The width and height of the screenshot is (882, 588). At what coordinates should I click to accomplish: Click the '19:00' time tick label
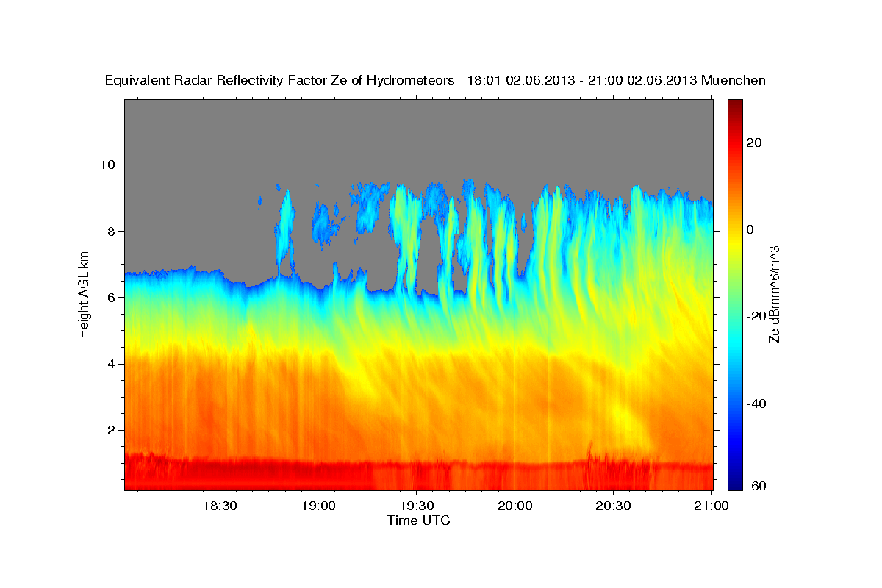click(318, 506)
